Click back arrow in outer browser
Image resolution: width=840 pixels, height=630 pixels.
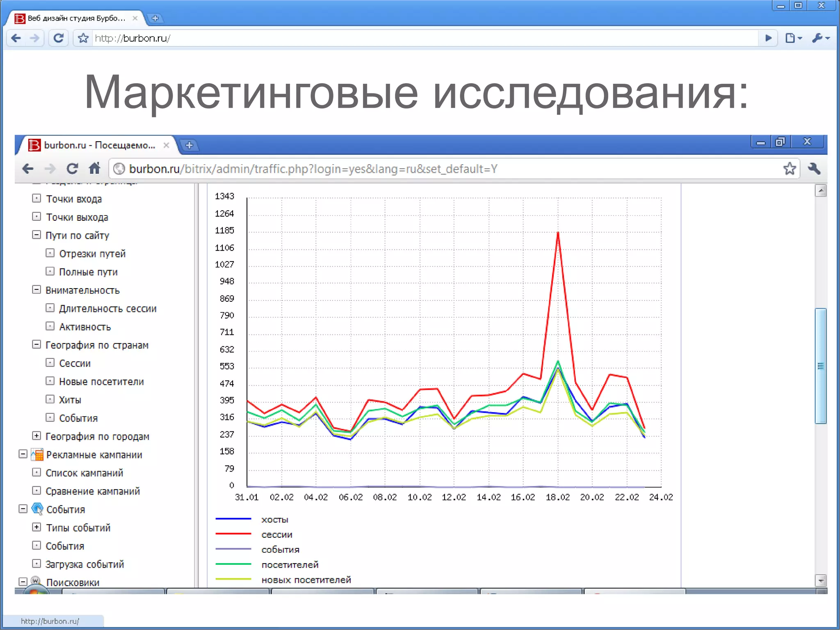point(16,38)
